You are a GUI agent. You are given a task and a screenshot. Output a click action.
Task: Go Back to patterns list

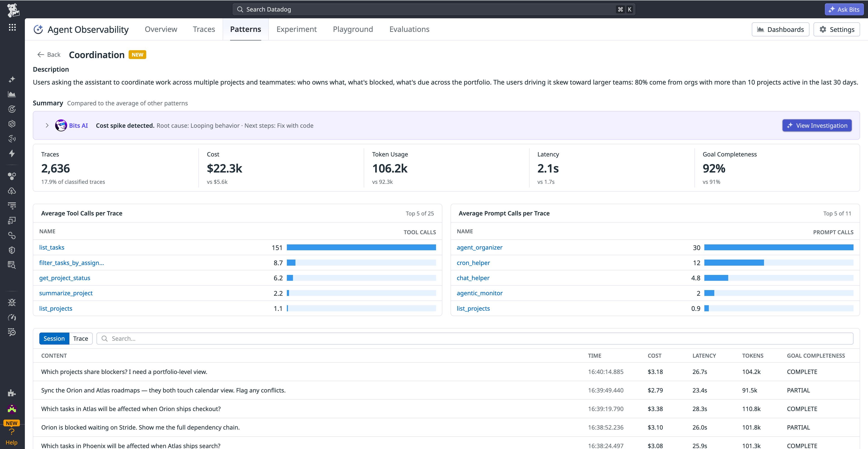click(49, 55)
